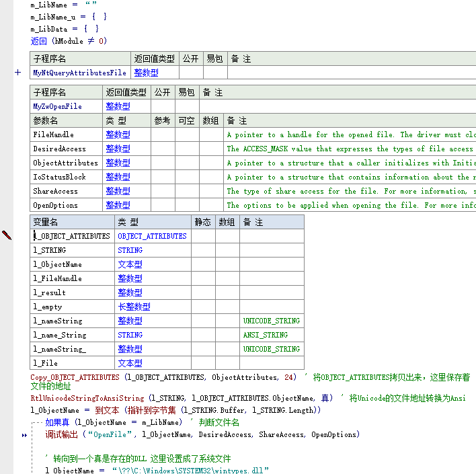Toggle 公开 cell for MyZwOpenFile subroutine
Screen dimensions: 476x474
click(x=163, y=106)
